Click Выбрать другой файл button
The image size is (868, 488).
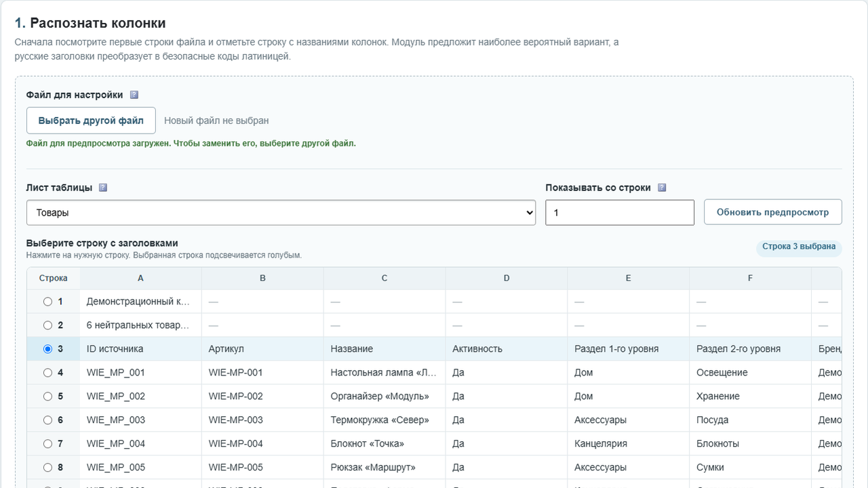point(91,121)
